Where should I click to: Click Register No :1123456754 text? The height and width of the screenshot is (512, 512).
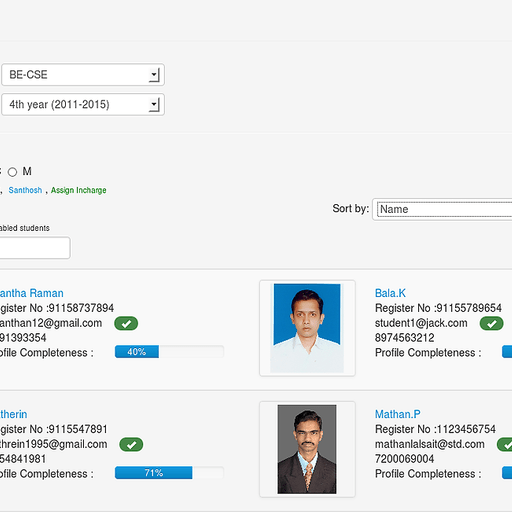435,429
